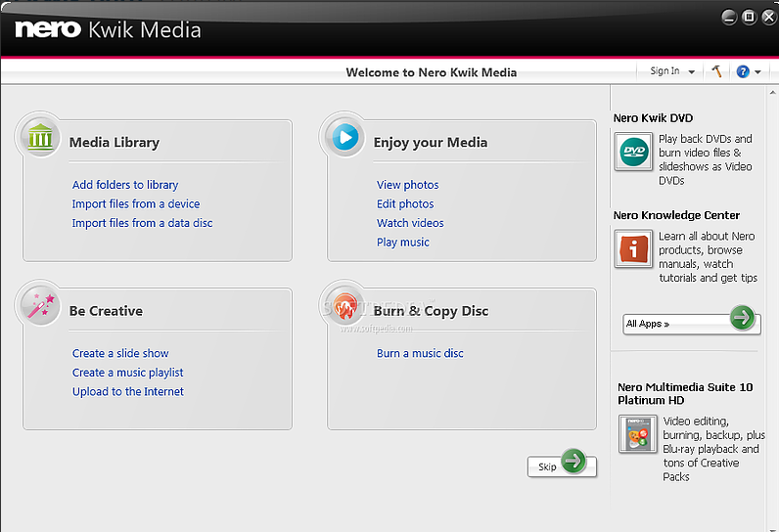Select Burn a music disc link
This screenshot has width=779, height=532.
[420, 353]
